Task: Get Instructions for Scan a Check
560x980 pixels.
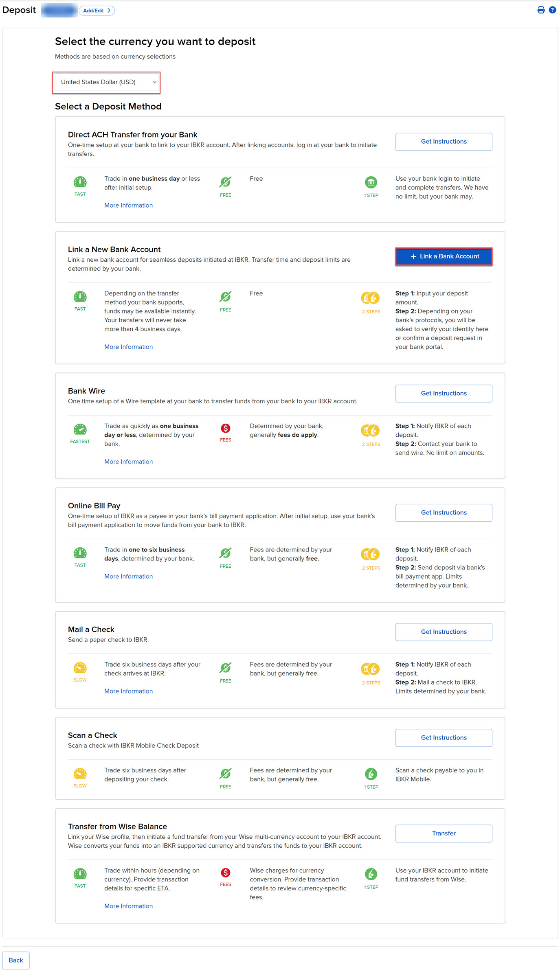Action: pos(444,738)
